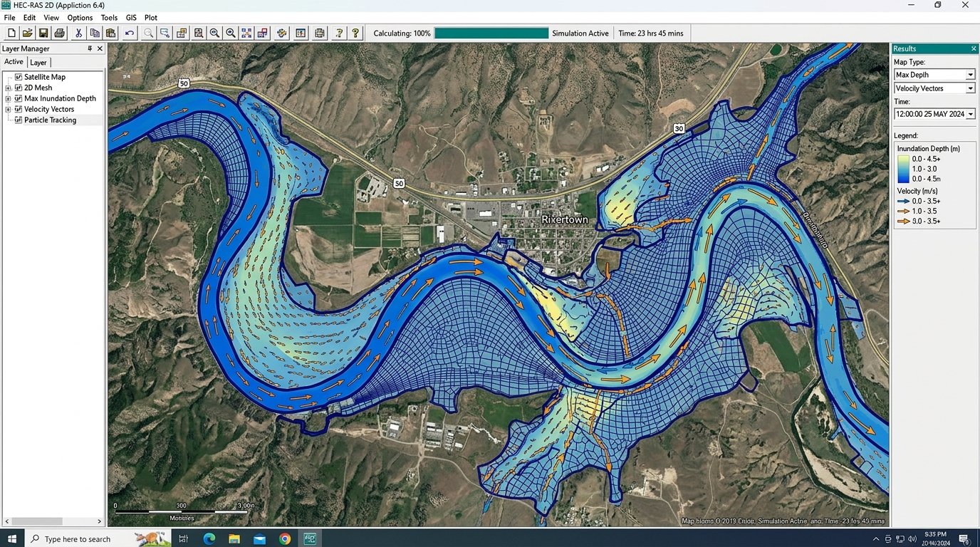The width and height of the screenshot is (980, 547).
Task: Expand the Max Inundation Depth tree node
Action: (9, 98)
